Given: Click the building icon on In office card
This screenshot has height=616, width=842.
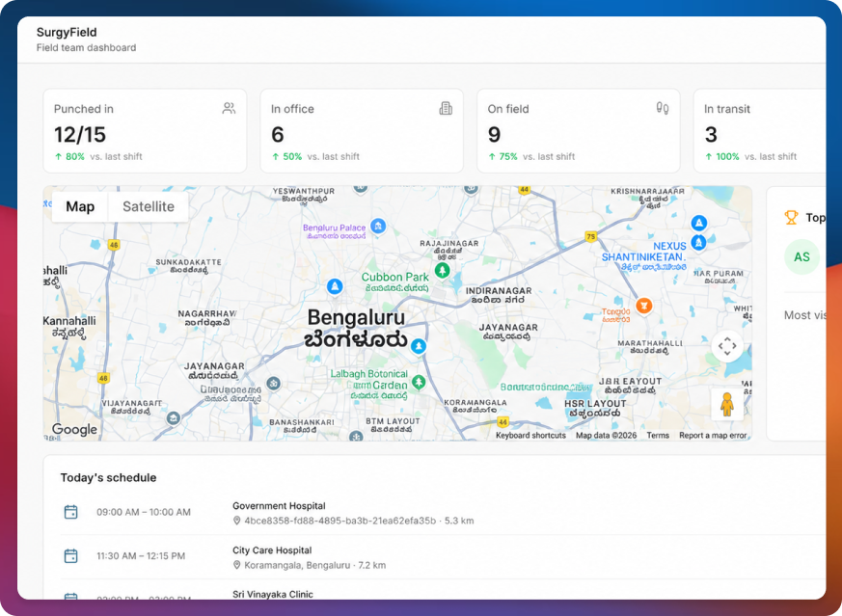Looking at the screenshot, I should coord(446,108).
